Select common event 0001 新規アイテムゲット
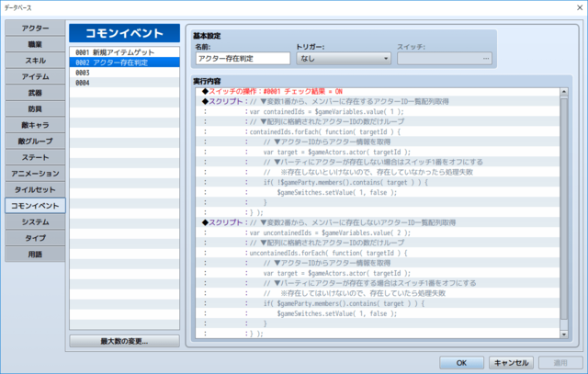This screenshot has width=588, height=374. coord(124,52)
